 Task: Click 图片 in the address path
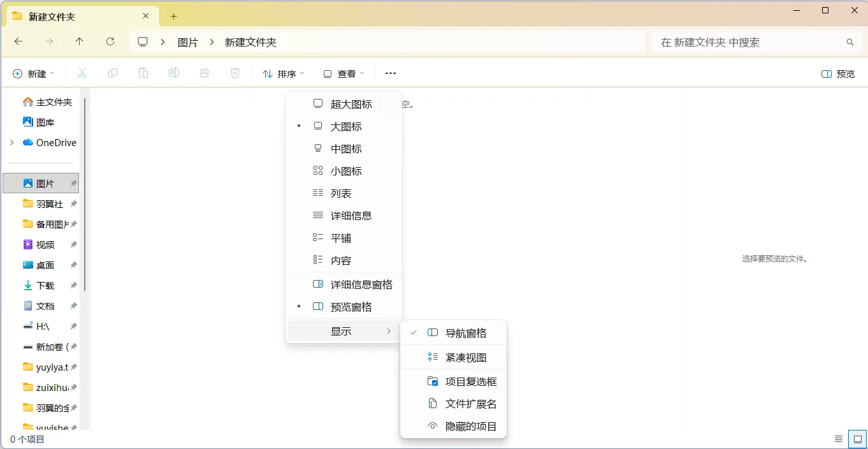click(x=187, y=42)
